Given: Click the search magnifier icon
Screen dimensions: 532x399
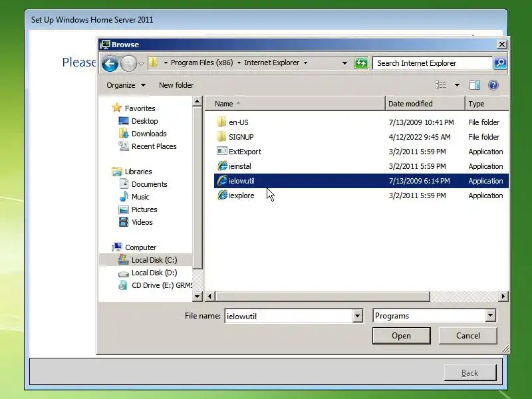Looking at the screenshot, I should (500, 63).
